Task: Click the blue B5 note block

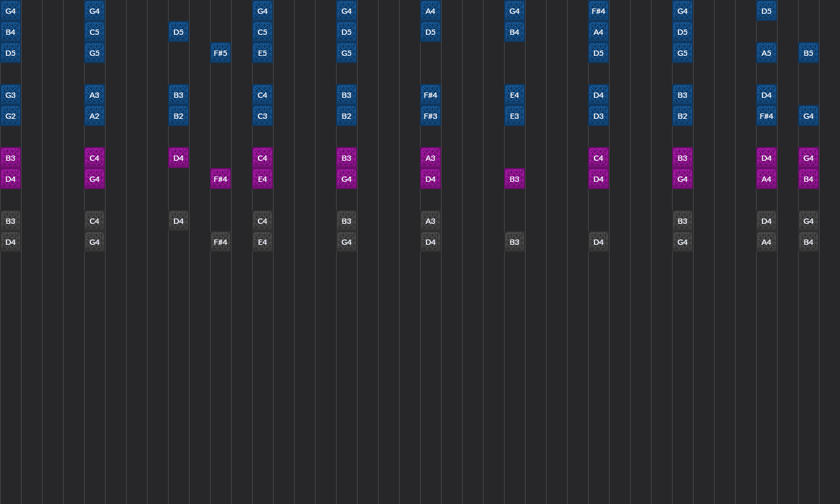Action: coord(808,53)
